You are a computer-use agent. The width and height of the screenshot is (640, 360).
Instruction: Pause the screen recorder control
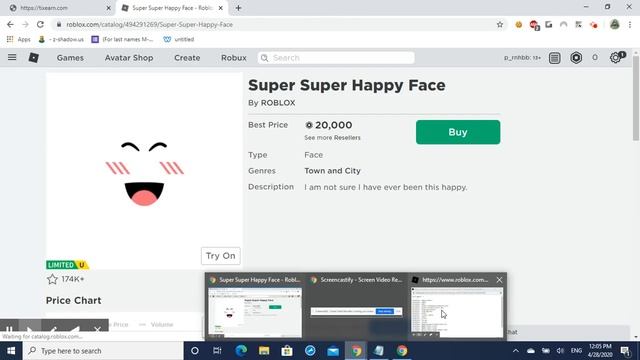pos(9,329)
